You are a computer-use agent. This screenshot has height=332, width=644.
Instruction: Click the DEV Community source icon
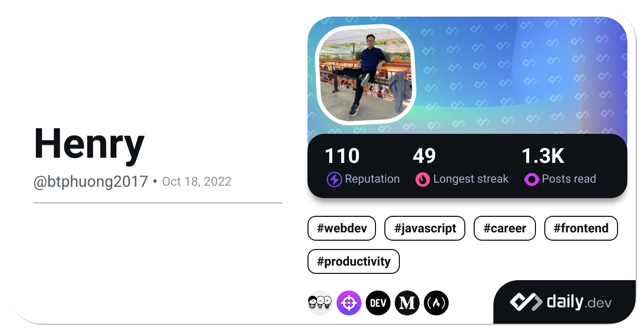tap(378, 303)
